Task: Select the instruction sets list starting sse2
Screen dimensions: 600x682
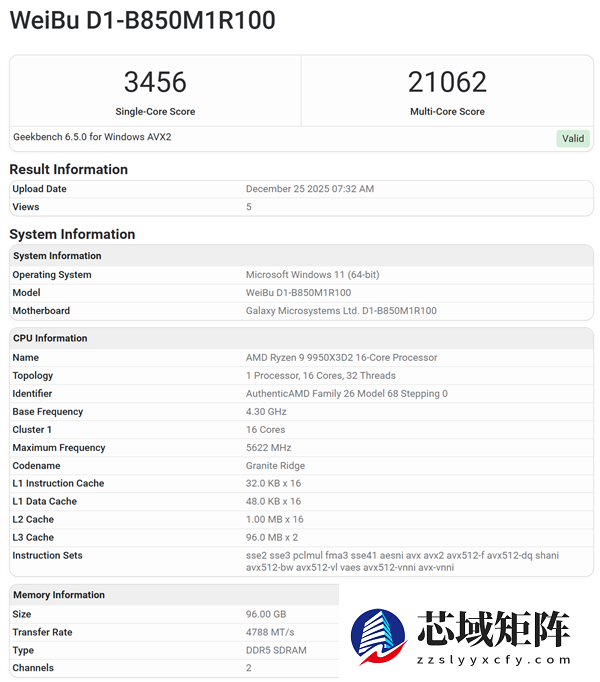Action: [x=402, y=562]
